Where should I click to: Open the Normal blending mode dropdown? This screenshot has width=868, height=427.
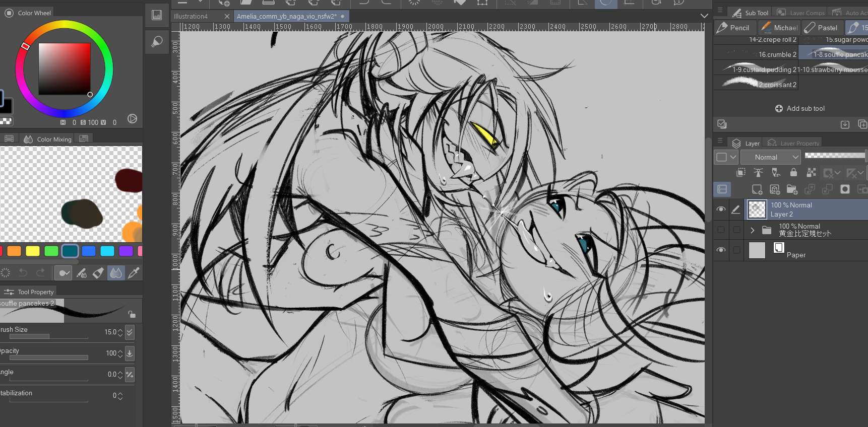coord(770,157)
